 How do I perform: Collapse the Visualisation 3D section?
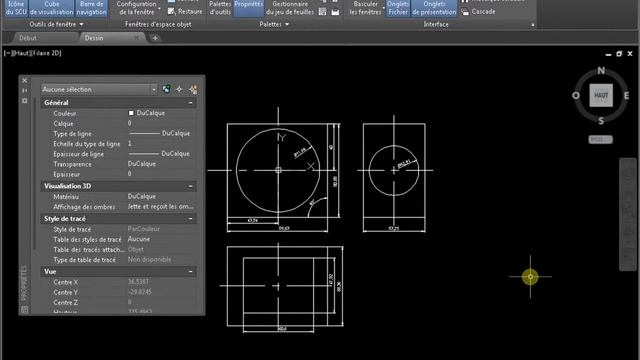(190, 186)
